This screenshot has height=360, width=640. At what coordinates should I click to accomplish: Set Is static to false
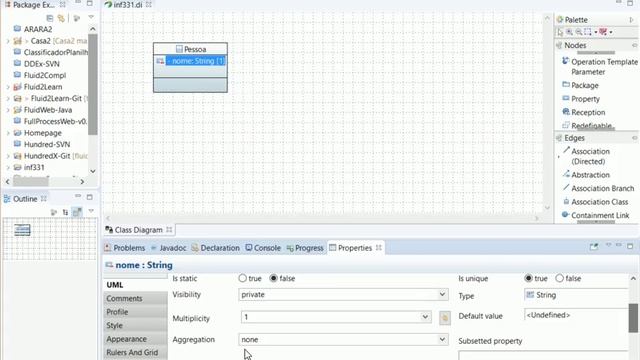coord(273,278)
